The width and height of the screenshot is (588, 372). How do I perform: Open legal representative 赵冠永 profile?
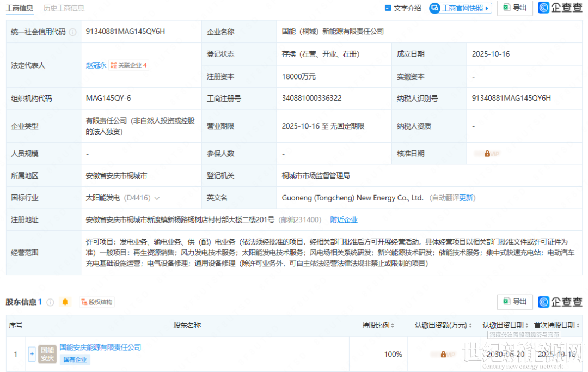pos(96,65)
